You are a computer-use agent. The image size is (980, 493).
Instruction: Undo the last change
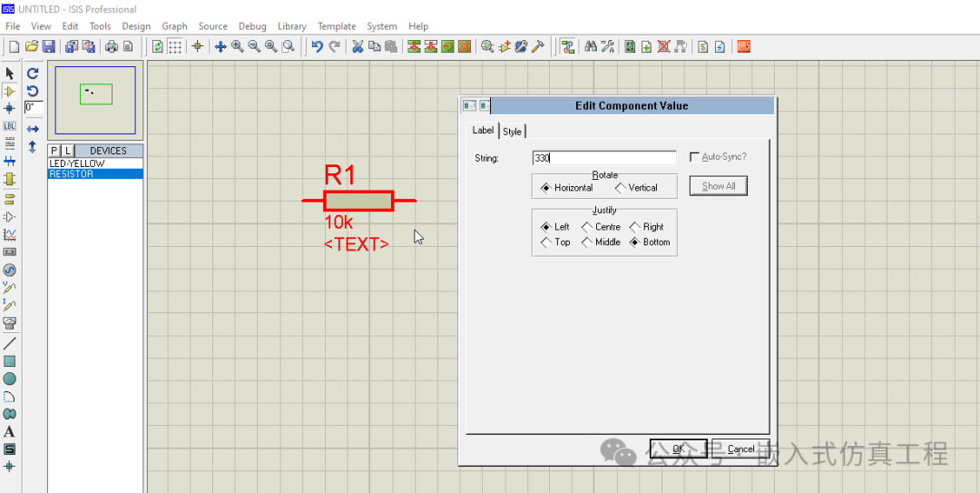point(318,46)
